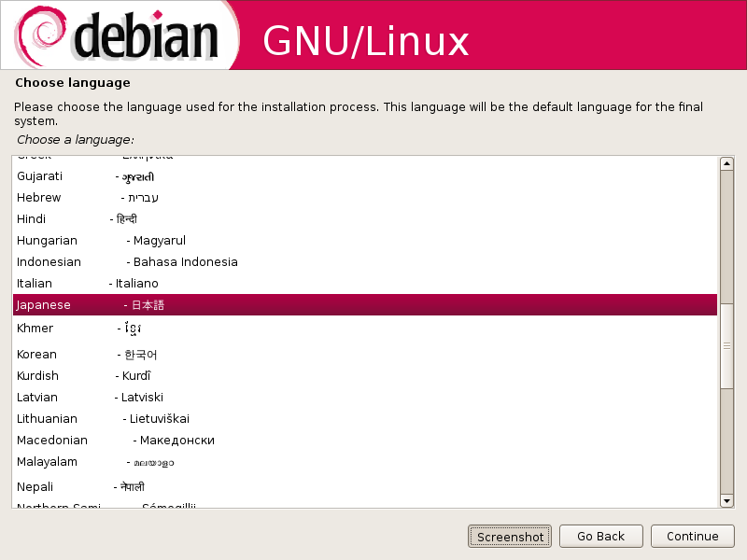Select Latvian - Latviski entry

(x=365, y=398)
